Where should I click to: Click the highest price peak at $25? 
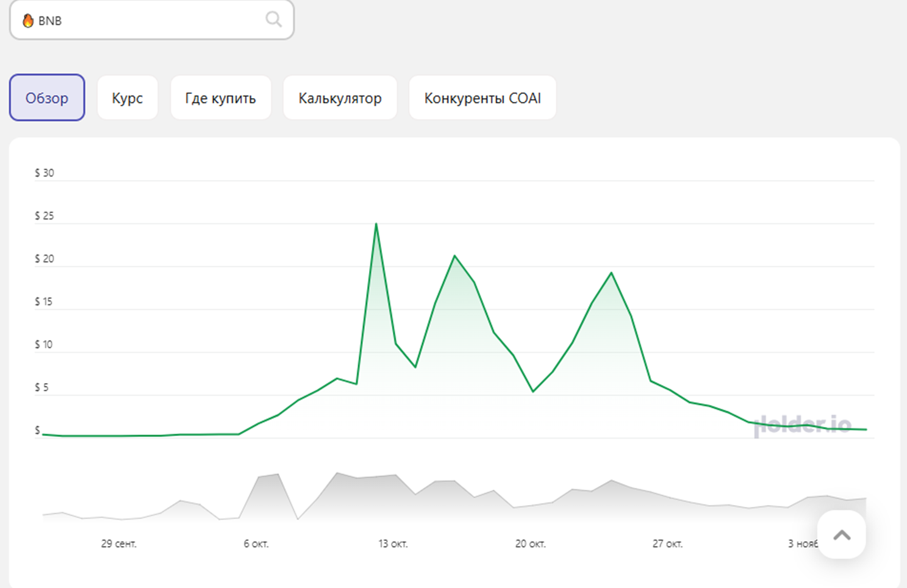pos(376,224)
